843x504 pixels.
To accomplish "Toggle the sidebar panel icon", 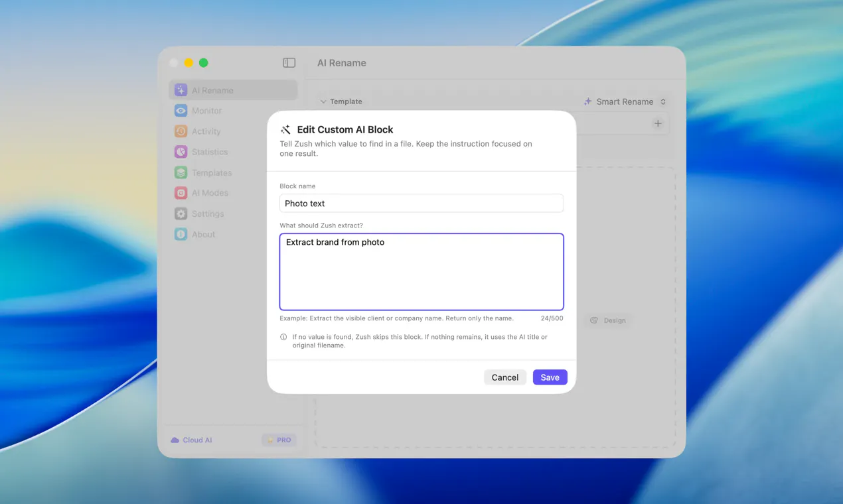I will (x=289, y=63).
